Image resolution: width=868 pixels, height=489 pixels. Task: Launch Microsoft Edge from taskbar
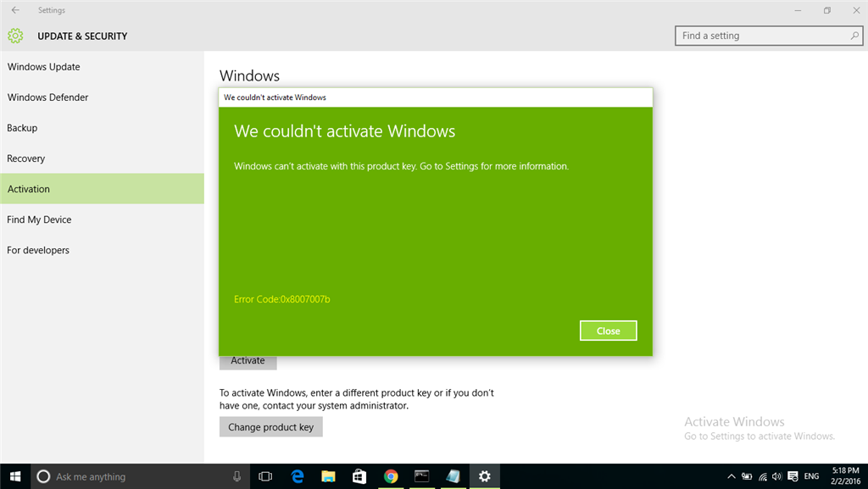point(298,476)
